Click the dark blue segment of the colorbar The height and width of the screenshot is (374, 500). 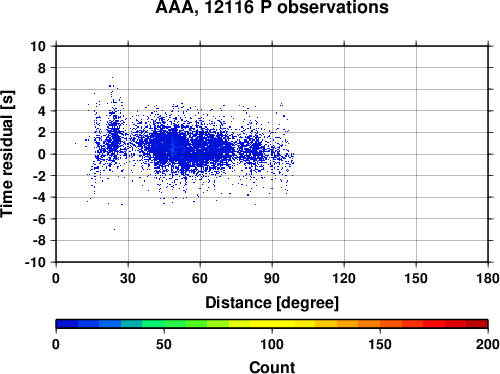[67, 324]
